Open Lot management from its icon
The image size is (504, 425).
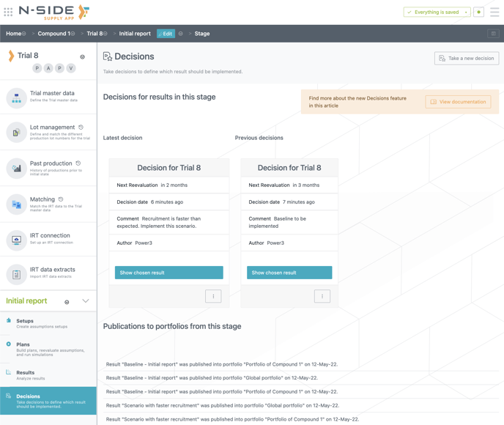(x=16, y=133)
